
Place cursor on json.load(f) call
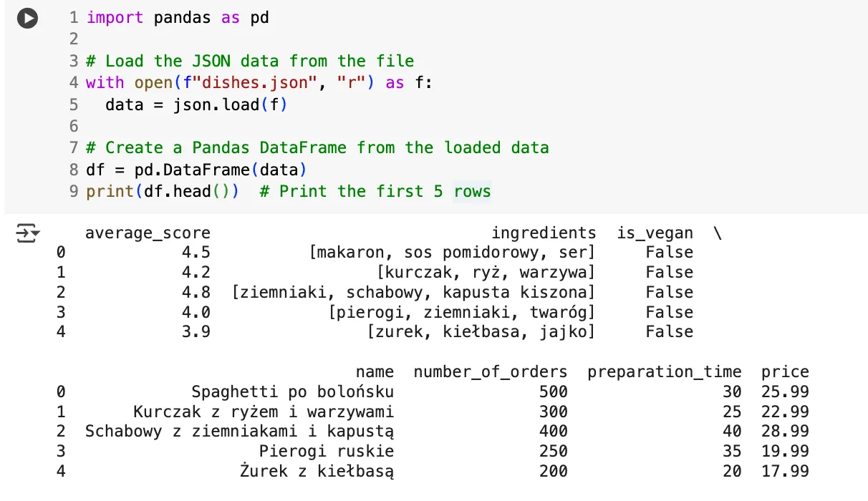pyautogui.click(x=229, y=104)
